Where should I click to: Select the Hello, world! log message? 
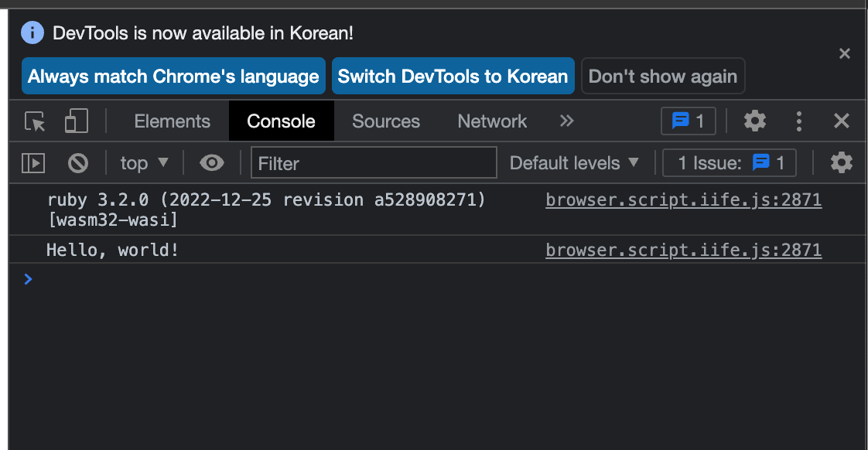[x=112, y=251]
